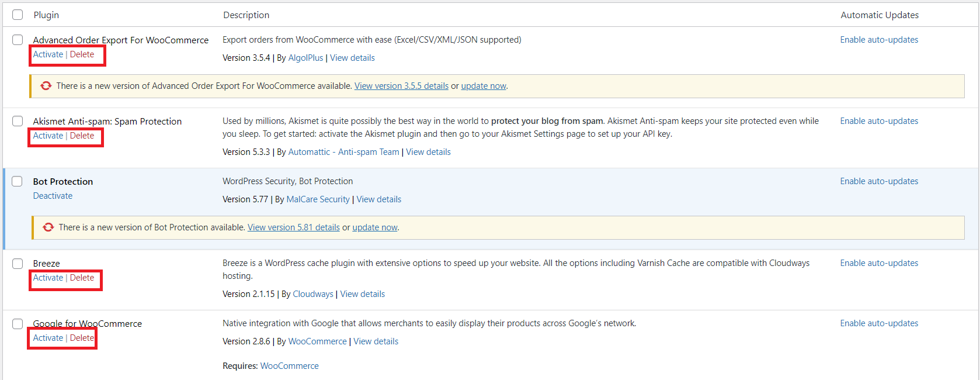This screenshot has width=980, height=380.
Task: Delete Google for WooCommerce plugin
Action: [x=82, y=338]
